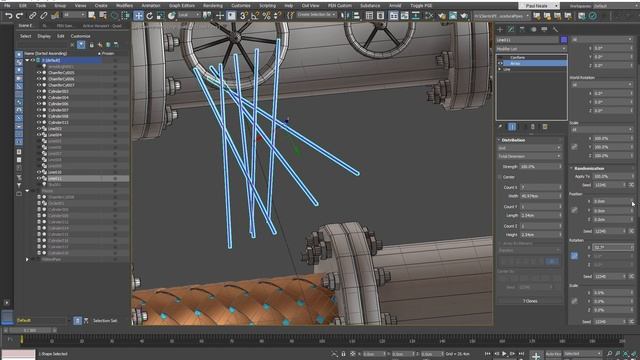Viewport: 640px width, 360px height.
Task: Toggle Array modifier eye in stack
Action: pos(501,64)
